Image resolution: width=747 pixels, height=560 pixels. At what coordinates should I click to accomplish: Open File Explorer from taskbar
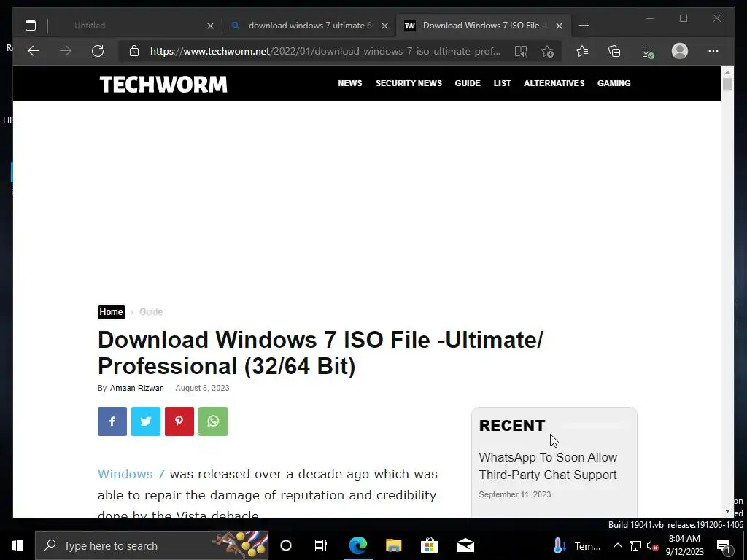point(393,545)
